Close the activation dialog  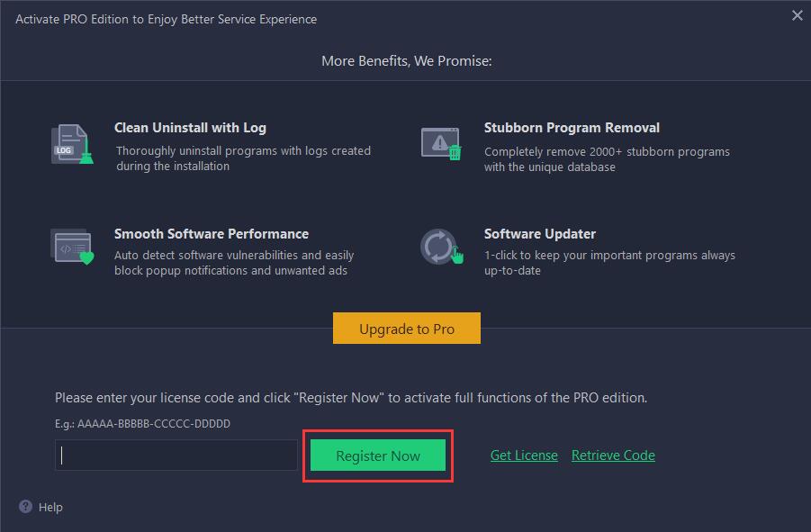tap(797, 15)
